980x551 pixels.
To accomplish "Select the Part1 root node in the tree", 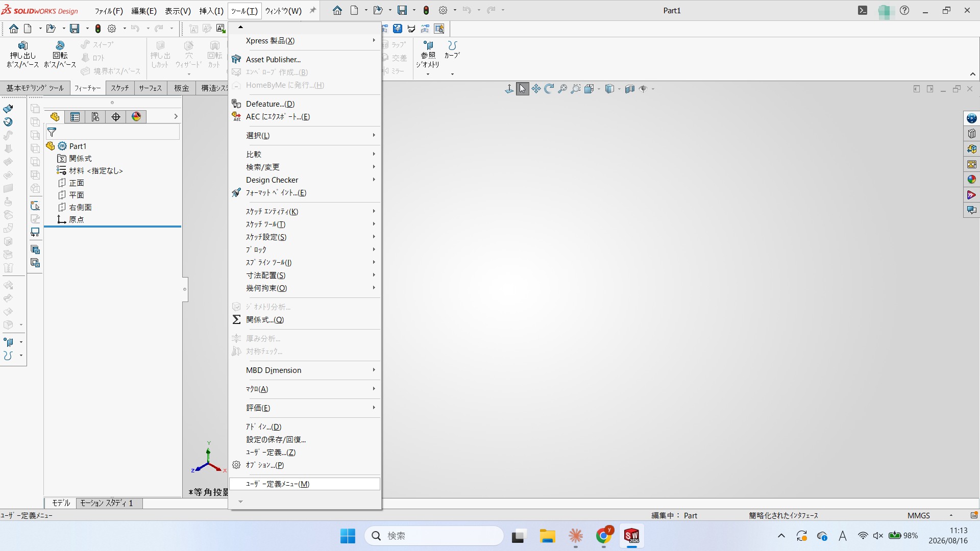I will pos(78,146).
